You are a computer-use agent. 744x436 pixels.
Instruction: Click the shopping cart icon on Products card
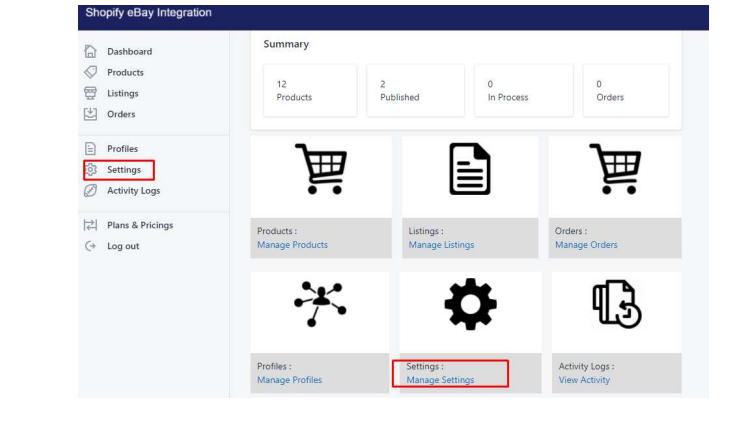[x=321, y=169]
